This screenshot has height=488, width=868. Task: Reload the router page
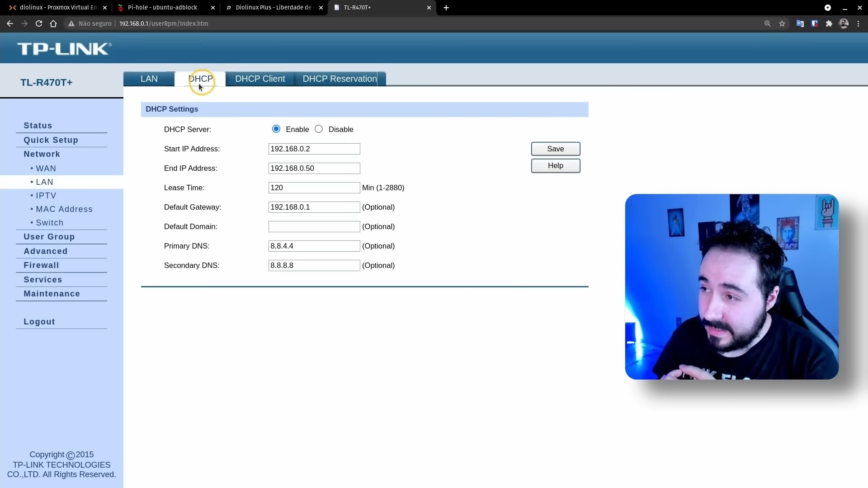[39, 23]
